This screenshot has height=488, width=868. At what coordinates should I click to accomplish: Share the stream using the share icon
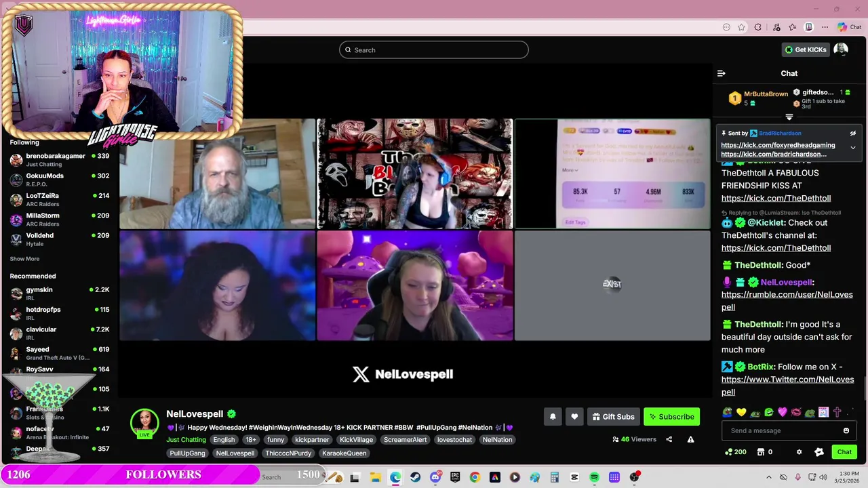point(669,439)
